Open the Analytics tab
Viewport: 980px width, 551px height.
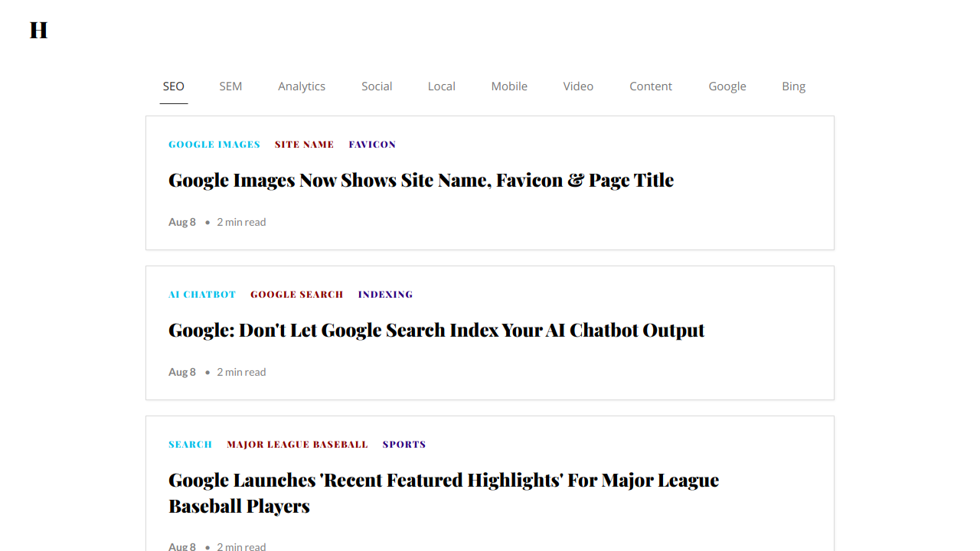point(302,86)
